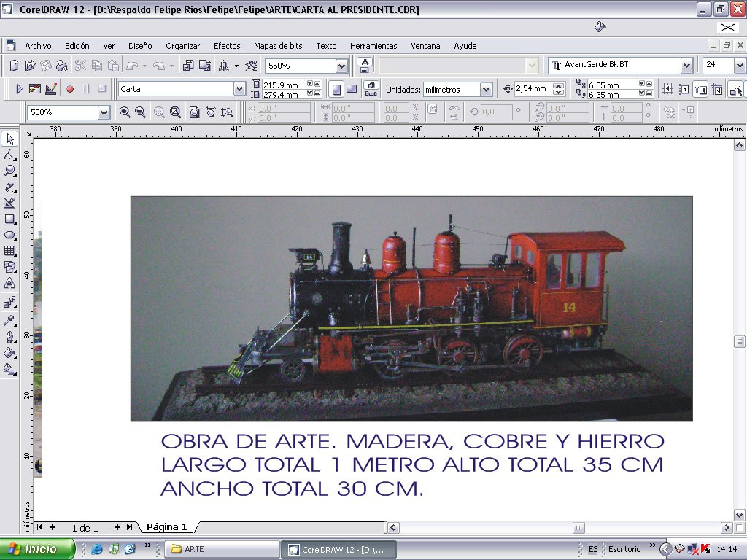Screen dimensions: 747x560
Task: Open the Mapas de bits menu
Action: point(278,46)
